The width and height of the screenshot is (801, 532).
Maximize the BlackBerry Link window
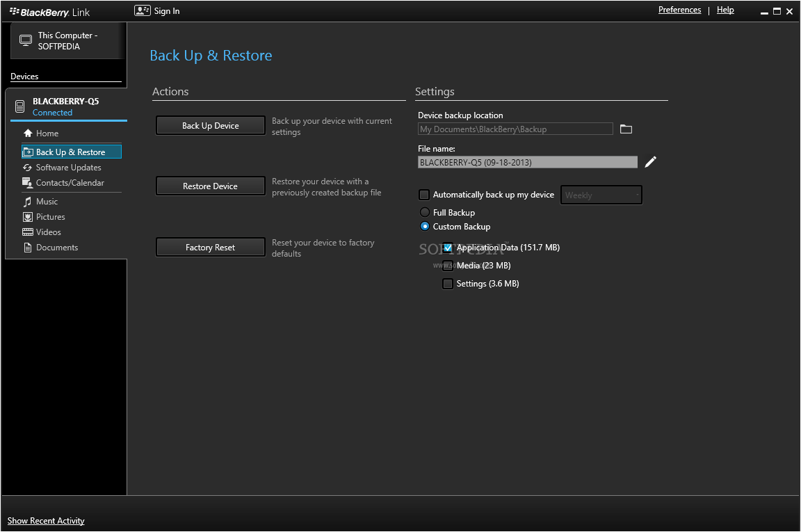[x=777, y=11]
